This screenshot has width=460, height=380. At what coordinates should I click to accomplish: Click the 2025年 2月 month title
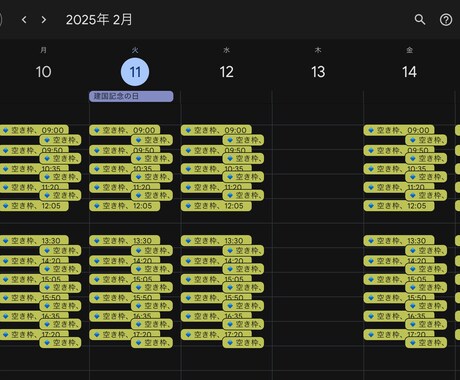click(99, 20)
